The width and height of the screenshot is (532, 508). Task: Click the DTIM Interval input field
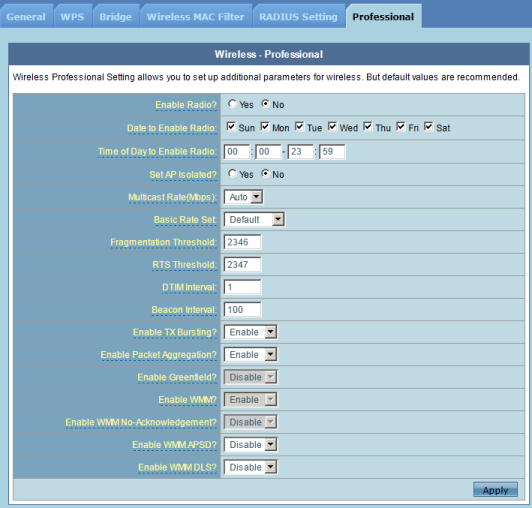click(242, 287)
